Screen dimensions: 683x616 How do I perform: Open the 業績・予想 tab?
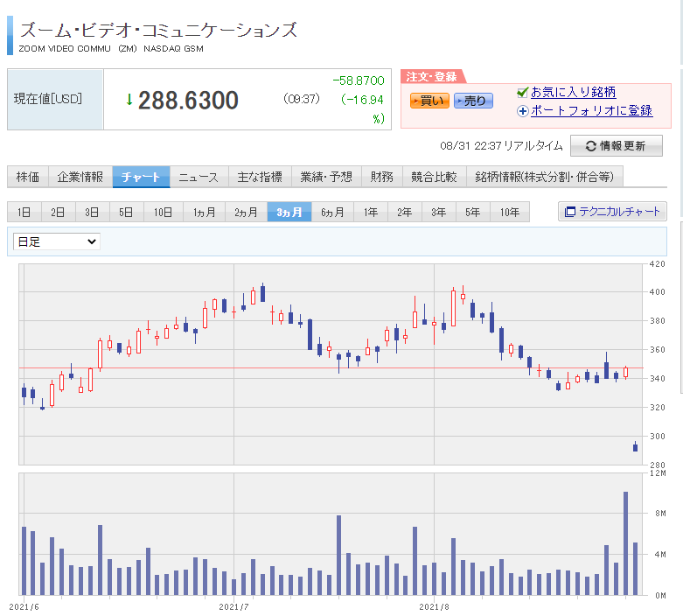326,177
